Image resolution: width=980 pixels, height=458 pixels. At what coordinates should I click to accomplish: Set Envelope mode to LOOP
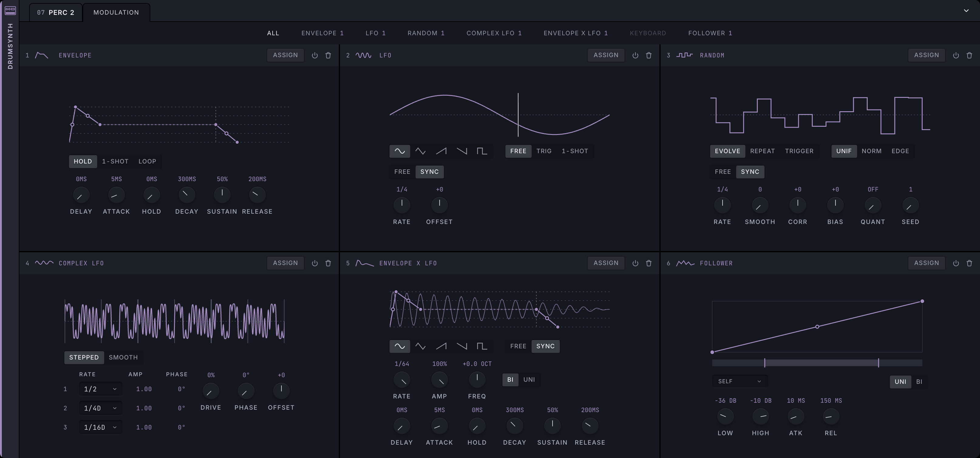coord(147,161)
